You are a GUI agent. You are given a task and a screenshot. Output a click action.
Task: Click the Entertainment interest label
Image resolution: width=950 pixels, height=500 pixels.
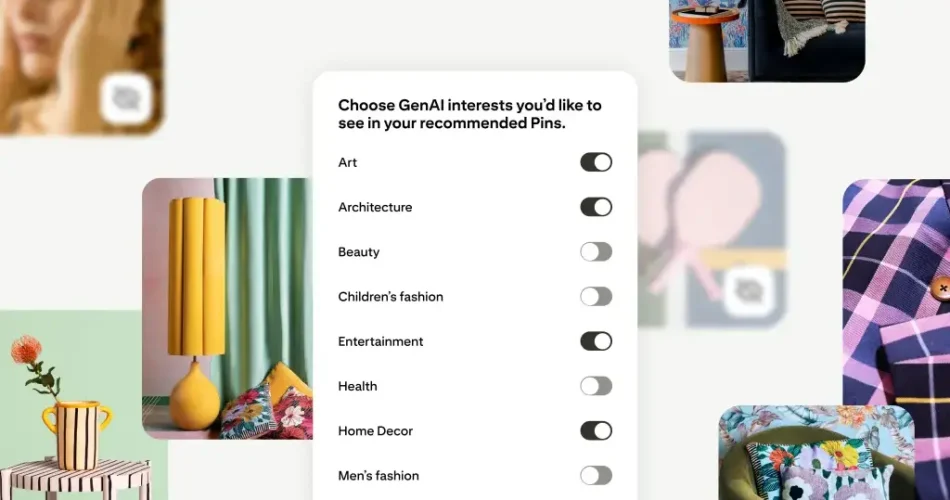380,341
